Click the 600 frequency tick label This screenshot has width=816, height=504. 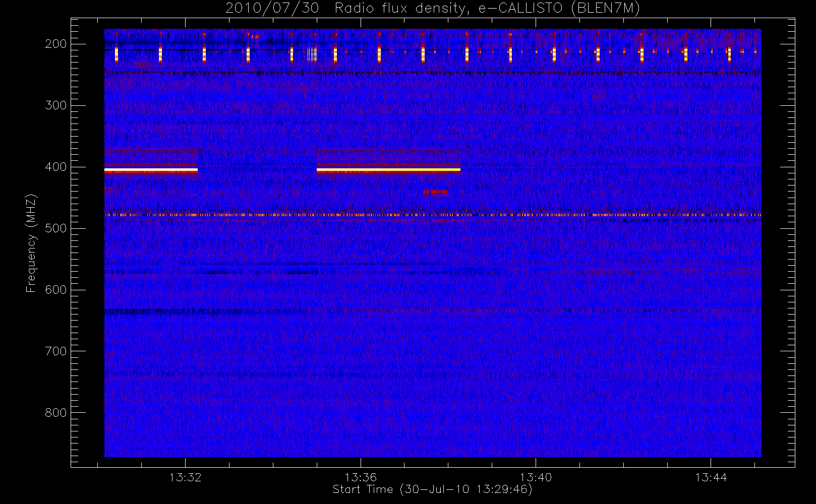pyautogui.click(x=56, y=290)
